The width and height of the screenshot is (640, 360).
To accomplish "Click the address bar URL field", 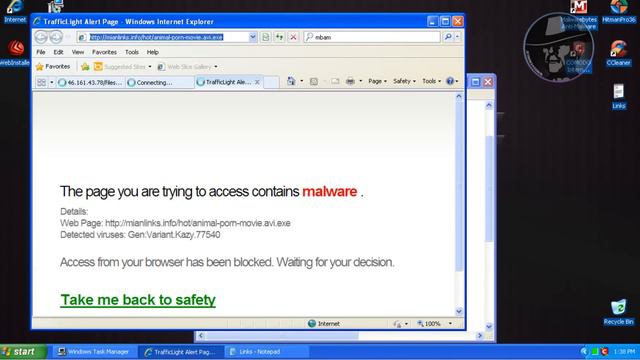I will (163, 37).
